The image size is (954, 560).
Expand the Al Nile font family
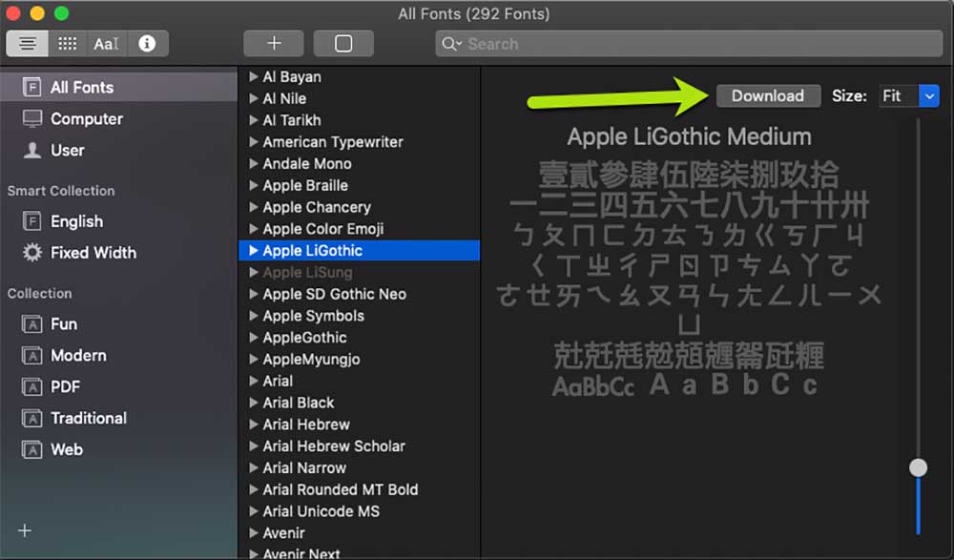pyautogui.click(x=254, y=98)
